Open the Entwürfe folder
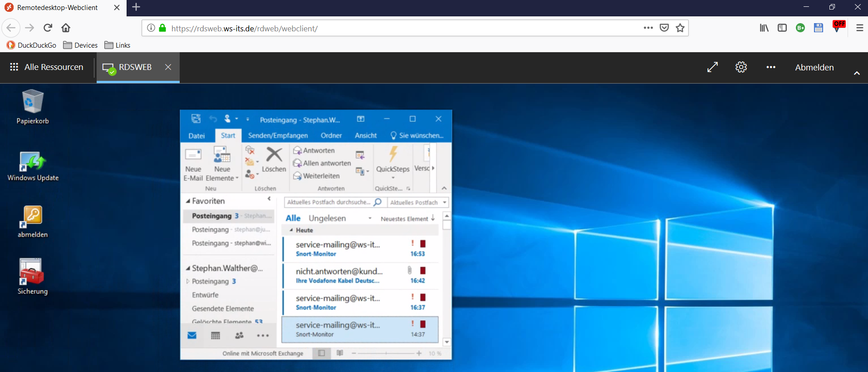 [205, 295]
